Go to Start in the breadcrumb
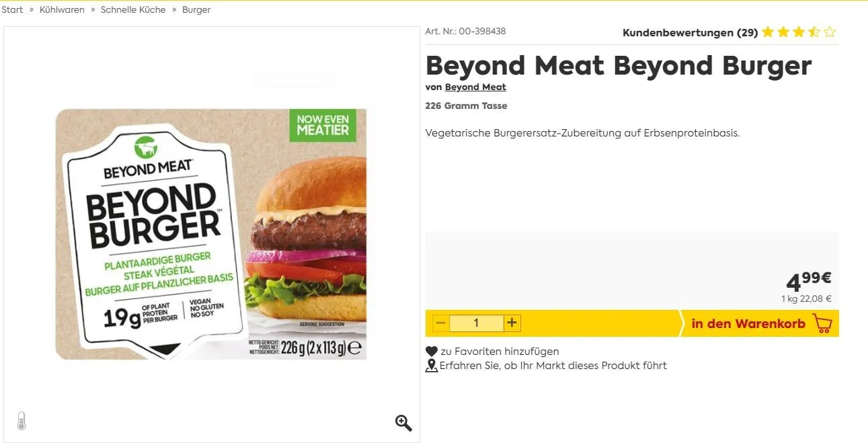This screenshot has height=443, width=868. 12,10
